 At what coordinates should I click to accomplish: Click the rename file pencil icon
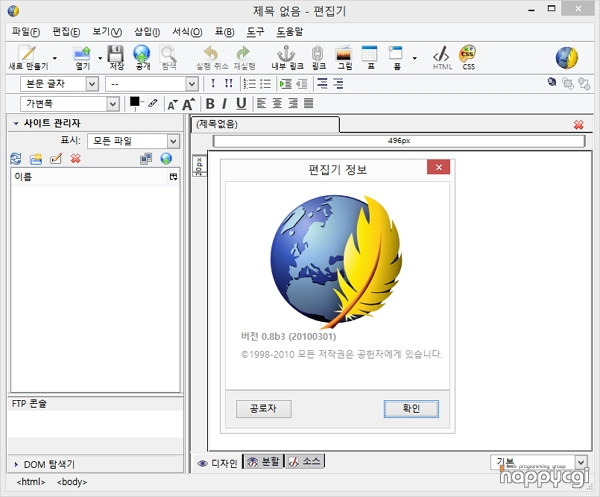[x=56, y=158]
